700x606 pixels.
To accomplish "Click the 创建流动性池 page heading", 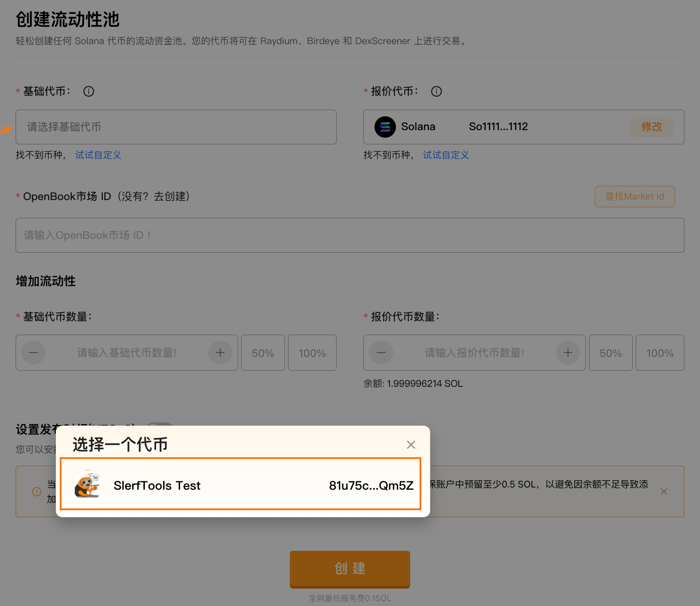I will coord(68,20).
